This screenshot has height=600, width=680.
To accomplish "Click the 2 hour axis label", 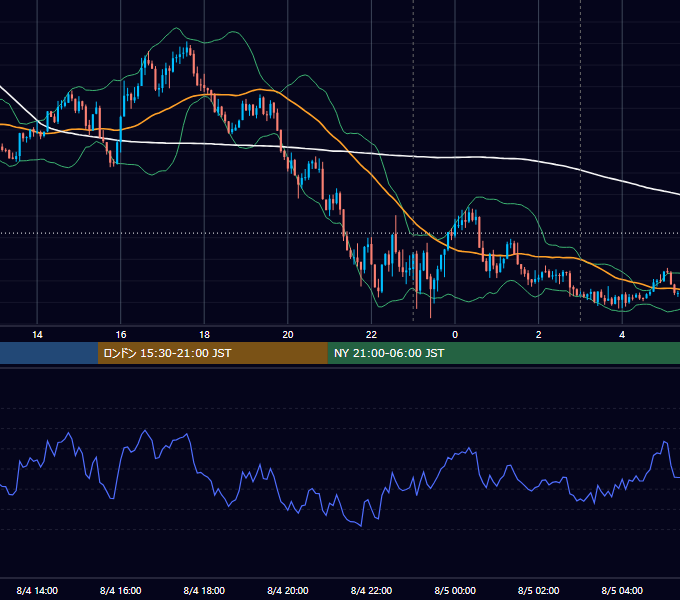I will pos(539,335).
